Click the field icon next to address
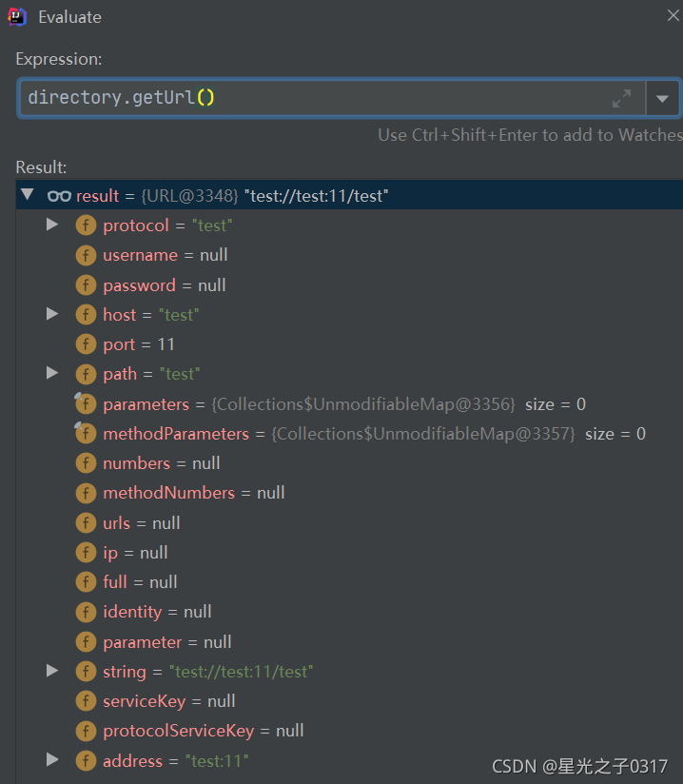 (x=86, y=761)
